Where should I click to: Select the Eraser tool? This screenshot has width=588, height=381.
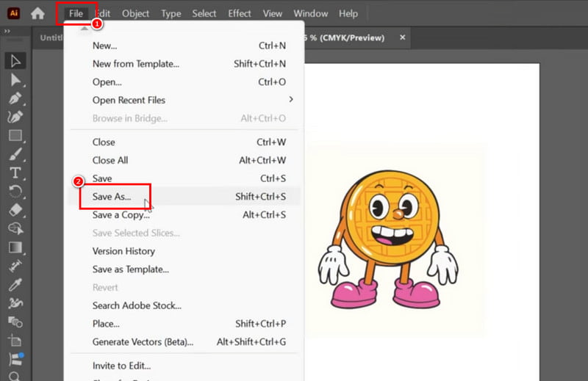15,210
